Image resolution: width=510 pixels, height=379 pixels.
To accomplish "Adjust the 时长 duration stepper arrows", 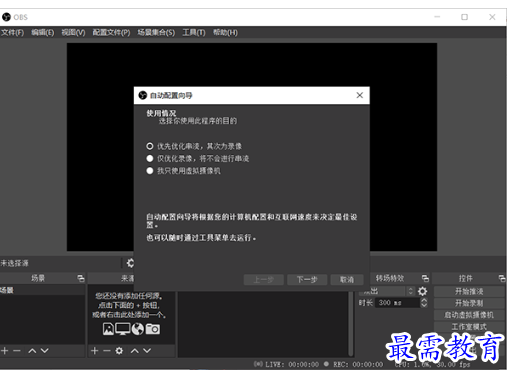I will pyautogui.click(x=424, y=303).
